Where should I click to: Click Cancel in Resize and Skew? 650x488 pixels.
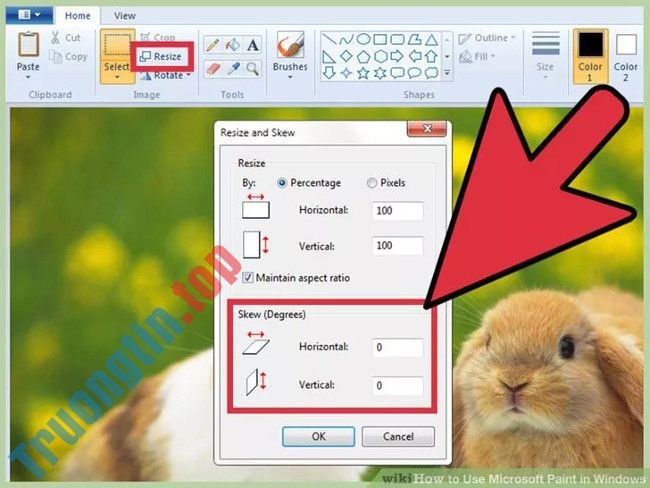pos(398,437)
